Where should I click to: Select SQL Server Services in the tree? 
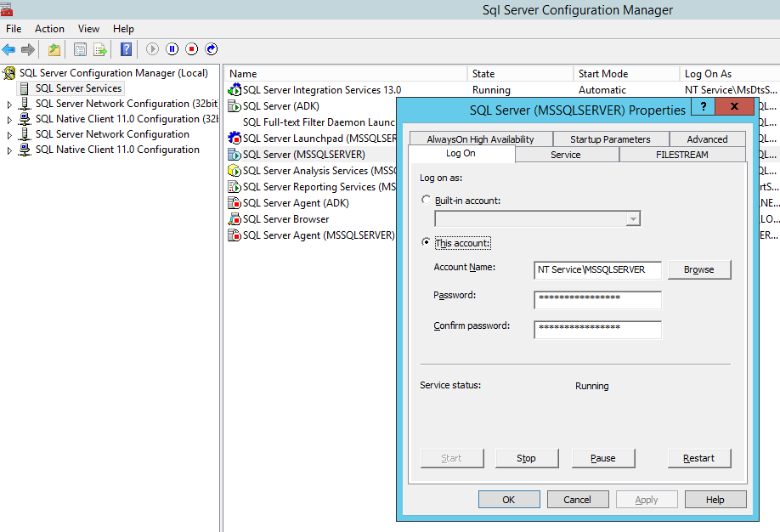coord(78,88)
